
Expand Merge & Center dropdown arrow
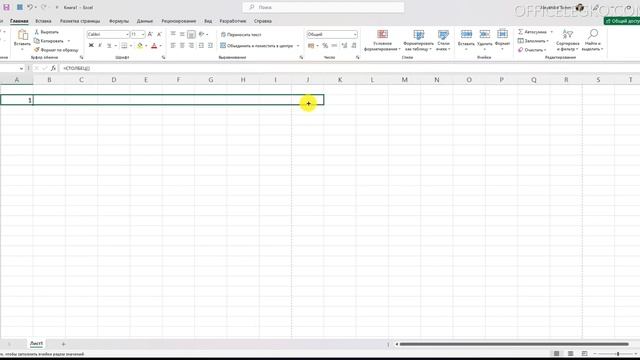pos(298,46)
